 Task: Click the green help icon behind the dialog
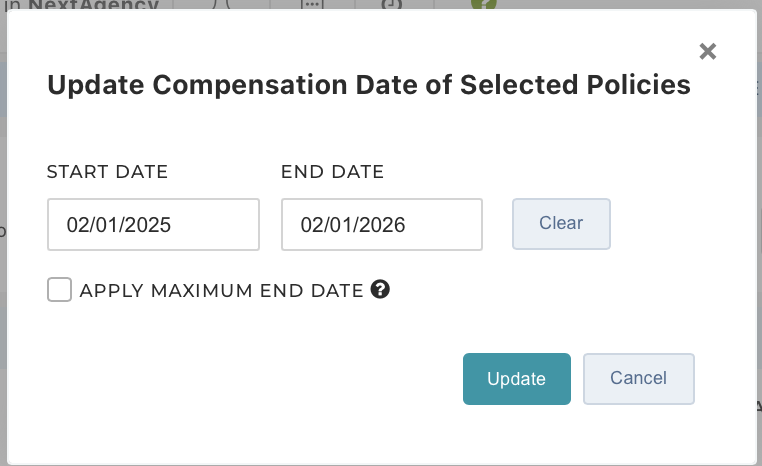(x=484, y=4)
